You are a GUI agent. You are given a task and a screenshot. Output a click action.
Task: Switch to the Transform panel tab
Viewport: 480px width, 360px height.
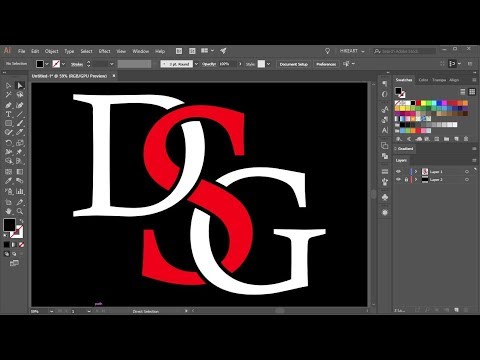[439, 80]
